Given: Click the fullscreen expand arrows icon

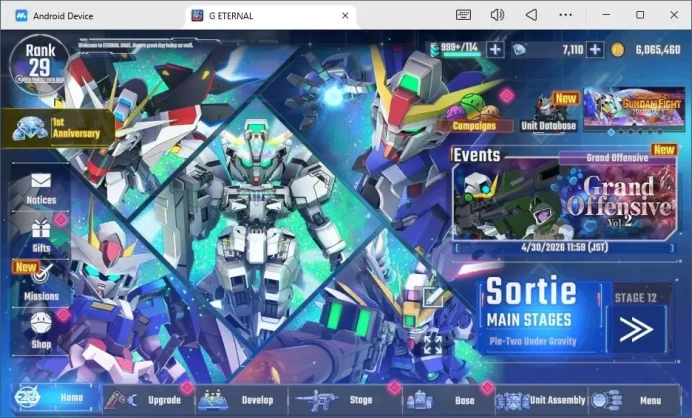Looking at the screenshot, I should [432, 344].
